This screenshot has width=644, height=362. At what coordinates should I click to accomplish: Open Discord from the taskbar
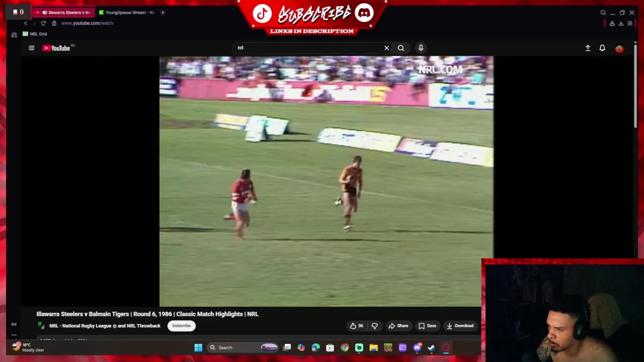(x=417, y=347)
